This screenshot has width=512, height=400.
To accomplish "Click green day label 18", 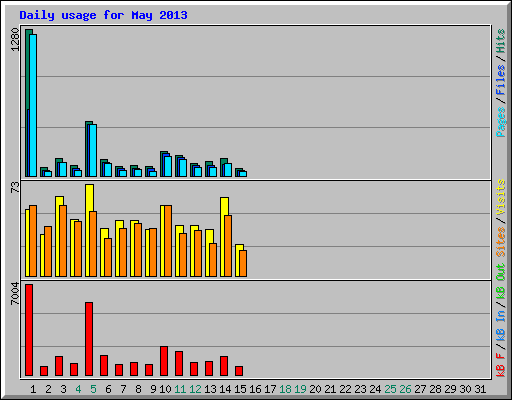I will pos(285,389).
